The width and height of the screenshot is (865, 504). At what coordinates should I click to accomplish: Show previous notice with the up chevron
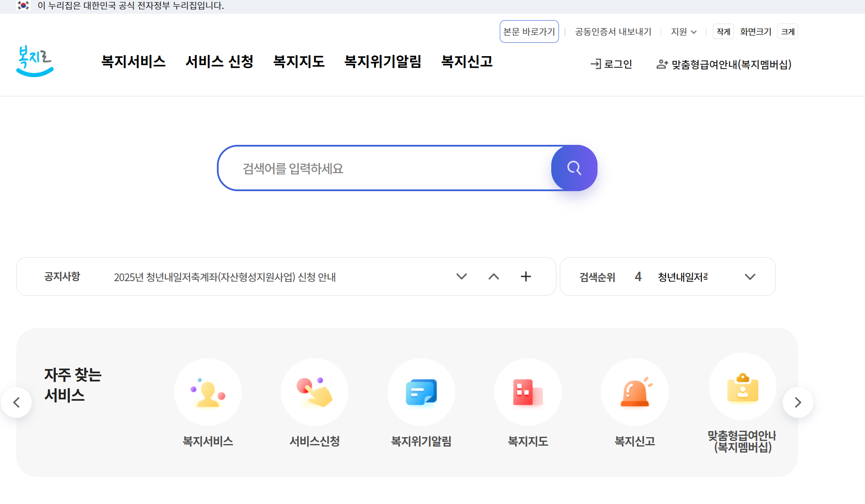click(x=494, y=276)
